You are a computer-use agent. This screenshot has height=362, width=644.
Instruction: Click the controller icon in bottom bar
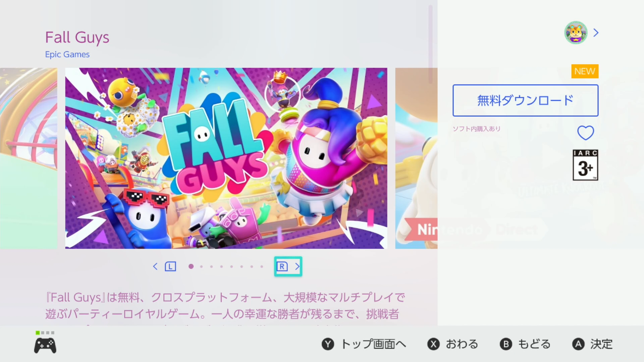(45, 346)
